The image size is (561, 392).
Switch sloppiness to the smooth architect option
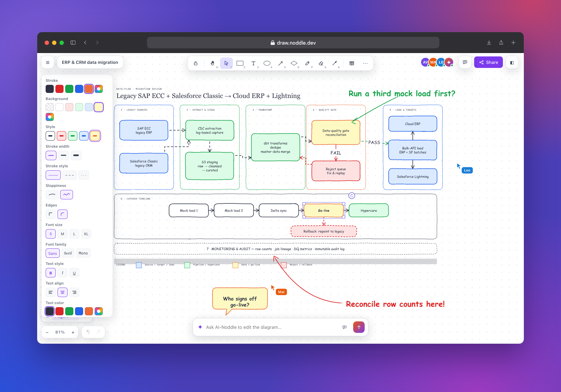(52, 195)
